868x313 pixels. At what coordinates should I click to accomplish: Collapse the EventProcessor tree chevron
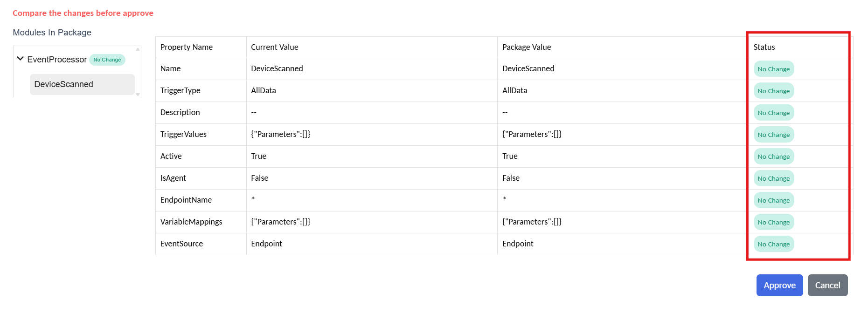(20, 59)
